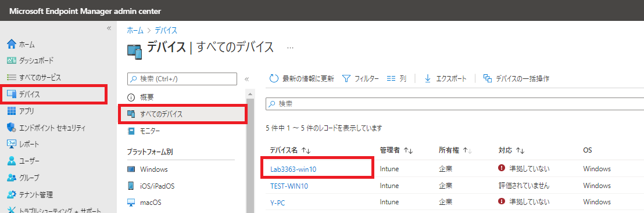Click the Windows platform icon
This screenshot has height=213, width=644.
131,169
